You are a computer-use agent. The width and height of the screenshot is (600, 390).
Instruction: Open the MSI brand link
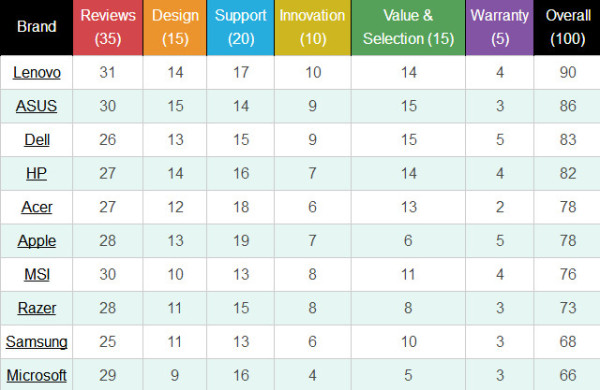pyautogui.click(x=37, y=274)
